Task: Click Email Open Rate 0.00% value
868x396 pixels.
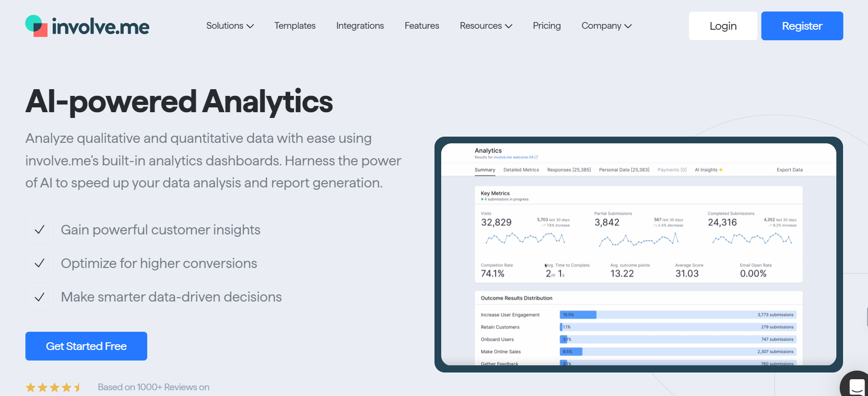Action: pos(753,274)
